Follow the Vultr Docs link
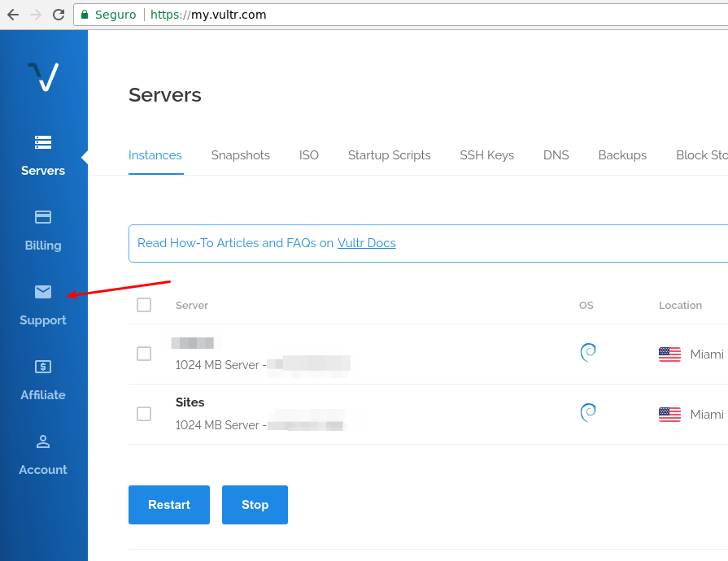 click(x=366, y=243)
